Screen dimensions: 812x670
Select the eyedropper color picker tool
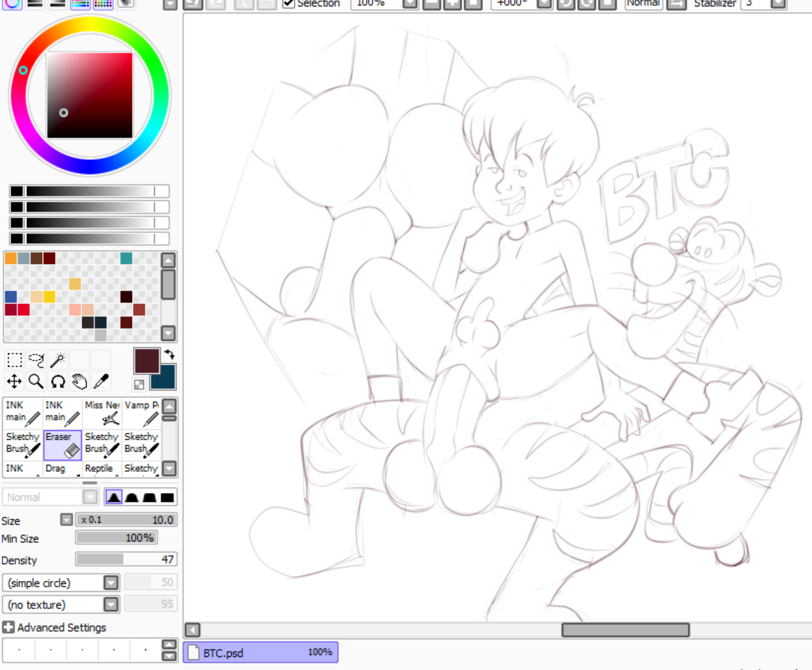pyautogui.click(x=101, y=381)
